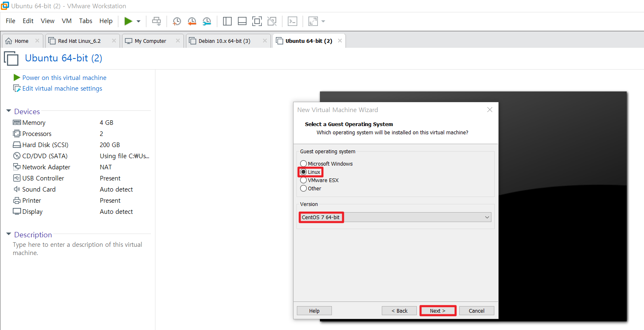The image size is (644, 330).
Task: Close the New Virtual Machine Wizard dialog
Action: (x=490, y=110)
